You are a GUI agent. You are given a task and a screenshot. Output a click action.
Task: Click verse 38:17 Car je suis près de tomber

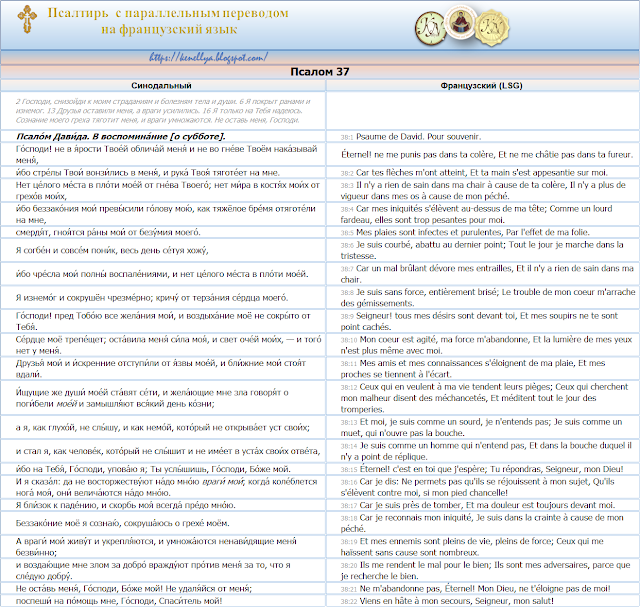coord(478,505)
